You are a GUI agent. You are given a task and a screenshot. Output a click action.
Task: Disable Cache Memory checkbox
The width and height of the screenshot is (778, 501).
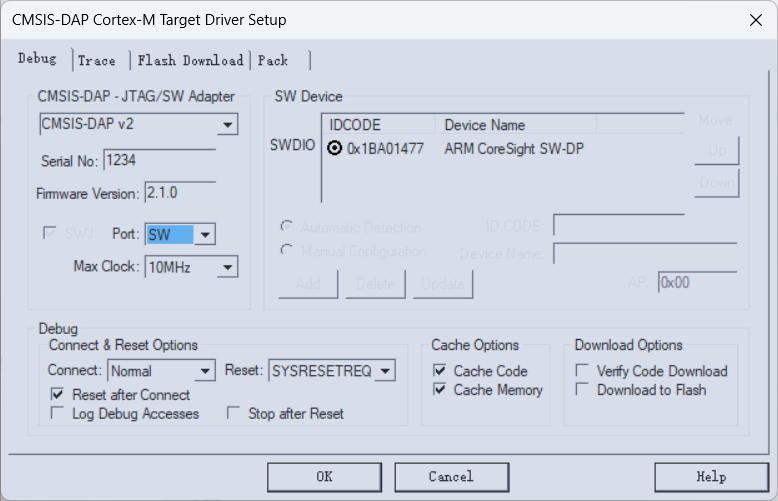coord(439,390)
